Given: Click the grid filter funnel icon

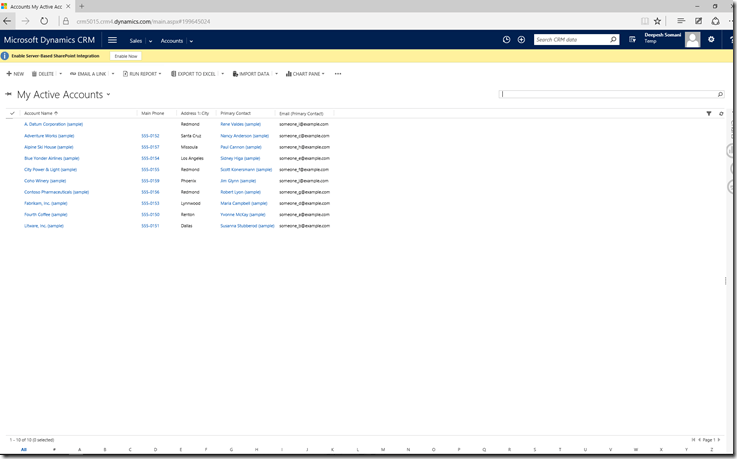Looking at the screenshot, I should pyautogui.click(x=709, y=114).
